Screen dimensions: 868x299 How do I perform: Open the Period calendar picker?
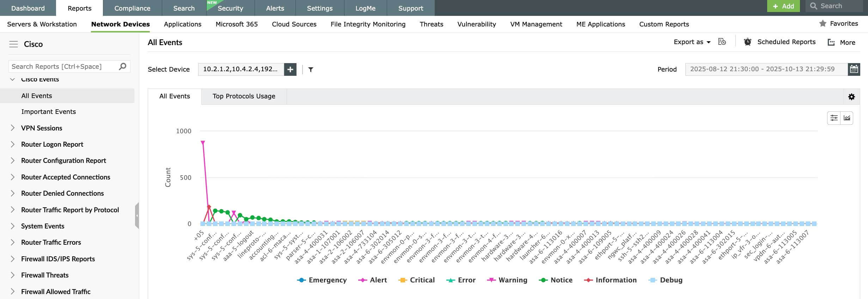854,69
